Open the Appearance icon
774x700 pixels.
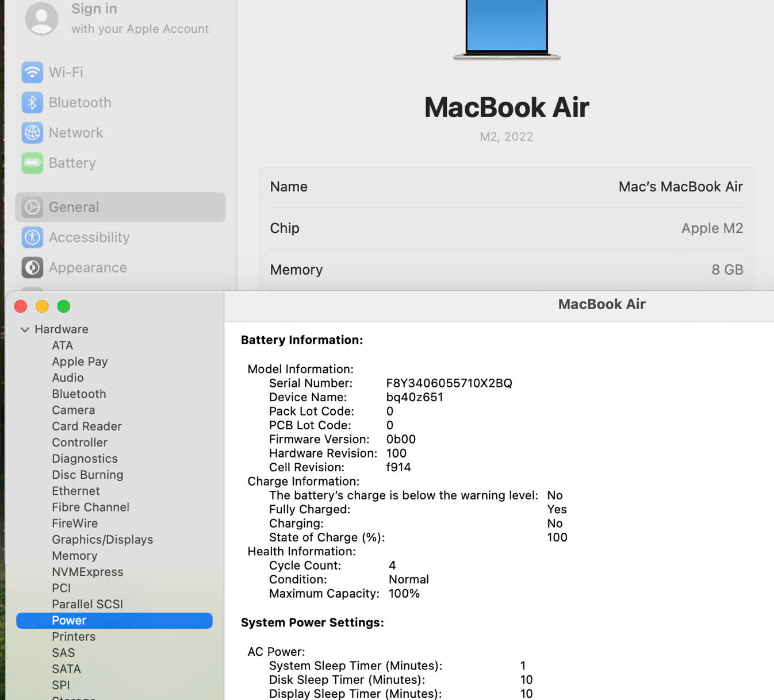click(x=32, y=268)
